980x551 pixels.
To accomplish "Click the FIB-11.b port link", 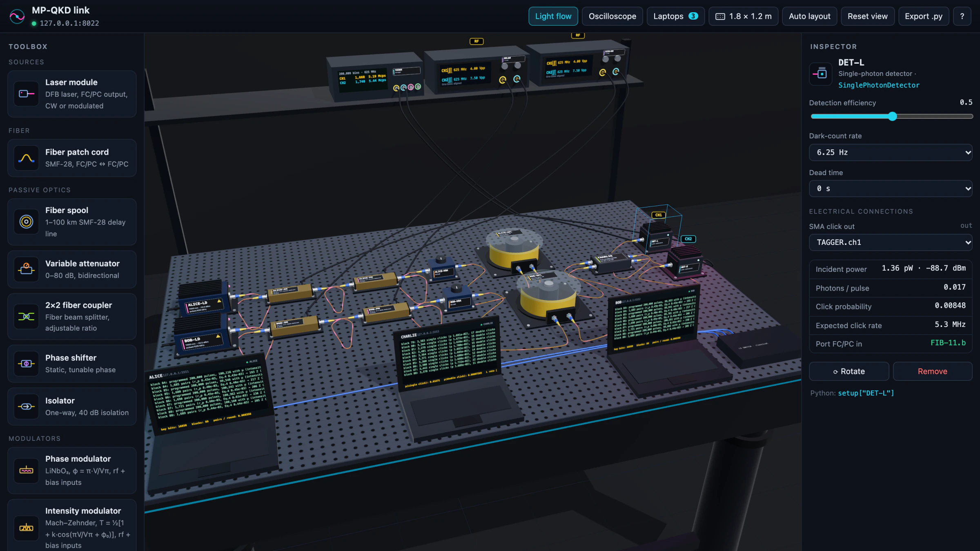I will [948, 343].
